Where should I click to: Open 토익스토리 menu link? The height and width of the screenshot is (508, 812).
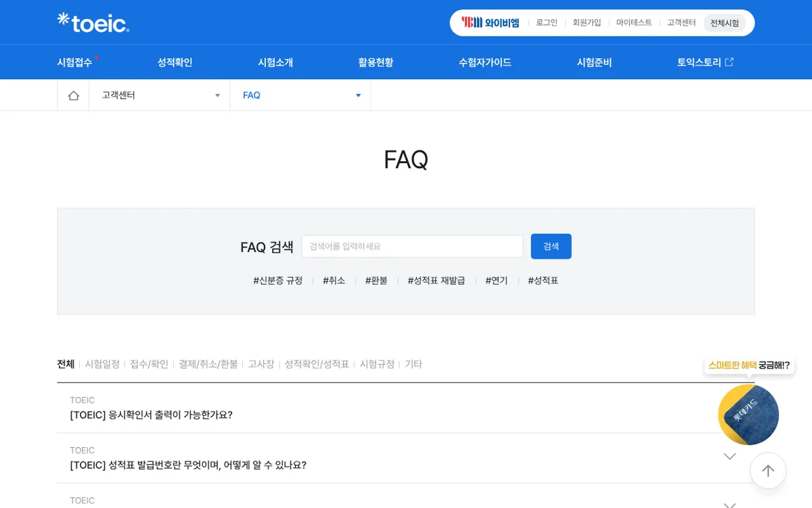tap(699, 62)
